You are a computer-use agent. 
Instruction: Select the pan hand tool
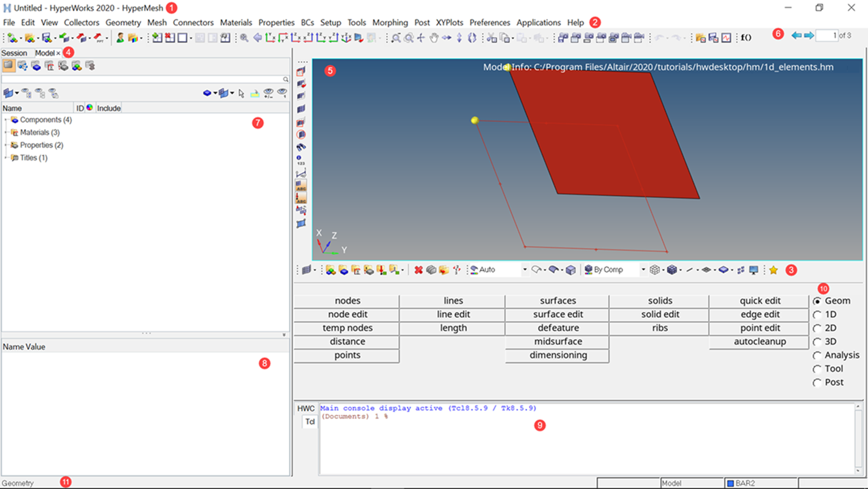tap(434, 38)
